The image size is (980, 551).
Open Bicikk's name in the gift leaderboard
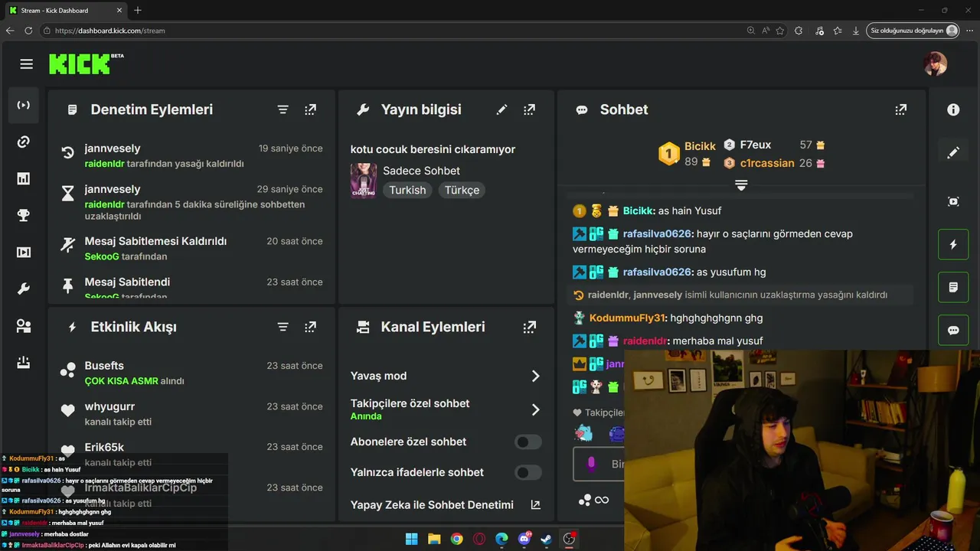click(700, 146)
